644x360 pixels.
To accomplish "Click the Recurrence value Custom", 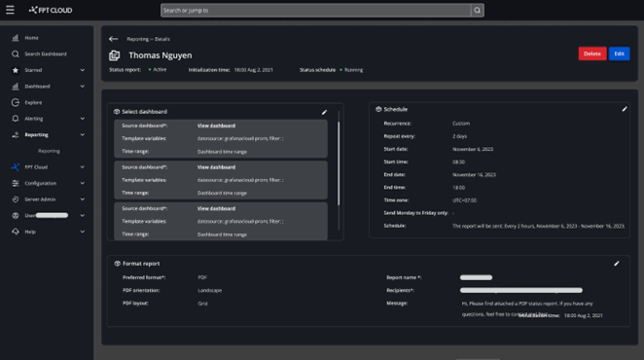I will 461,124.
